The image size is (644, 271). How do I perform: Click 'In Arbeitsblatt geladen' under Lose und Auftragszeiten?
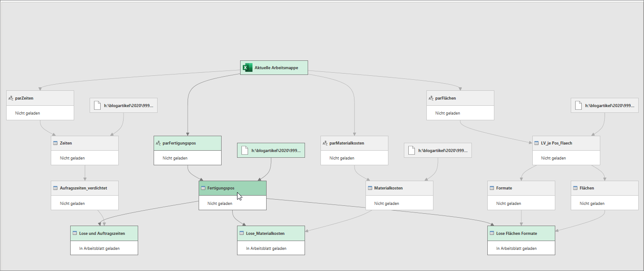99,249
